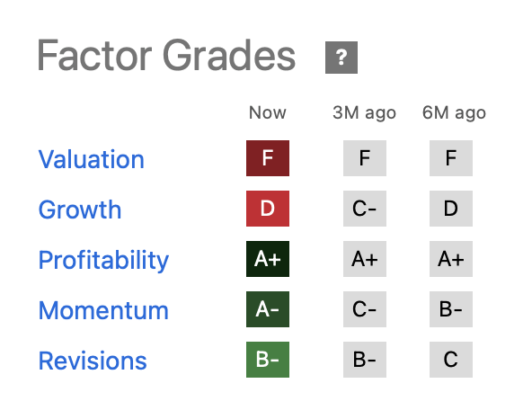Click the 6M ago column header
Viewport: 532px width, 419px height.
click(x=454, y=112)
